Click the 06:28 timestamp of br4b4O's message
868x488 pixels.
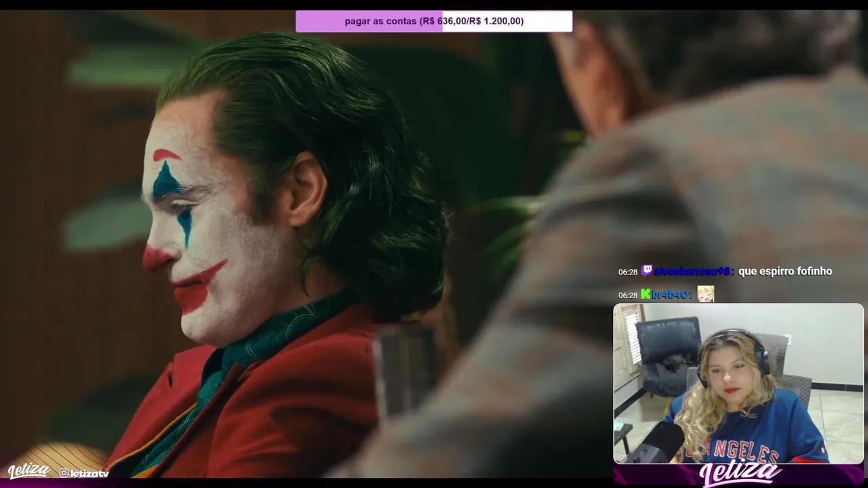[x=628, y=296]
